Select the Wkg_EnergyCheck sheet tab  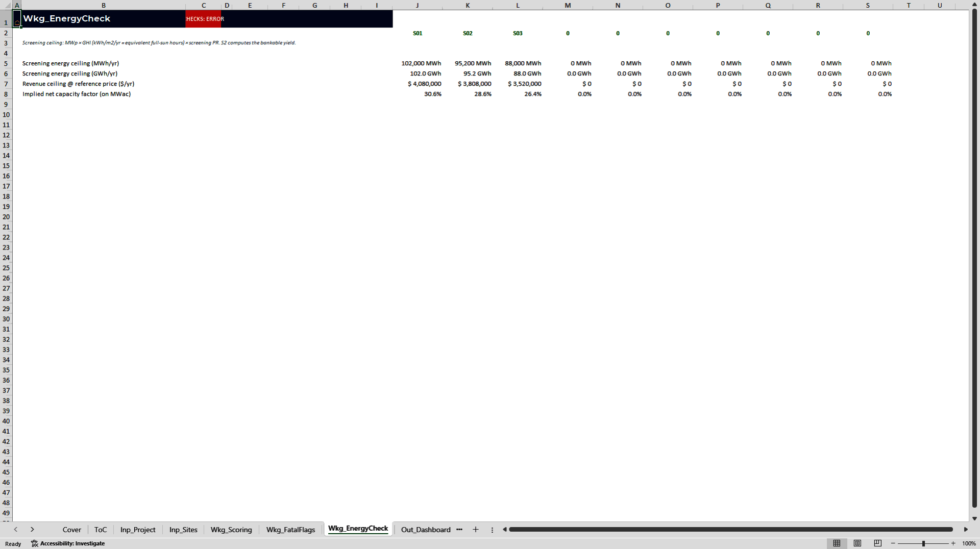point(358,529)
